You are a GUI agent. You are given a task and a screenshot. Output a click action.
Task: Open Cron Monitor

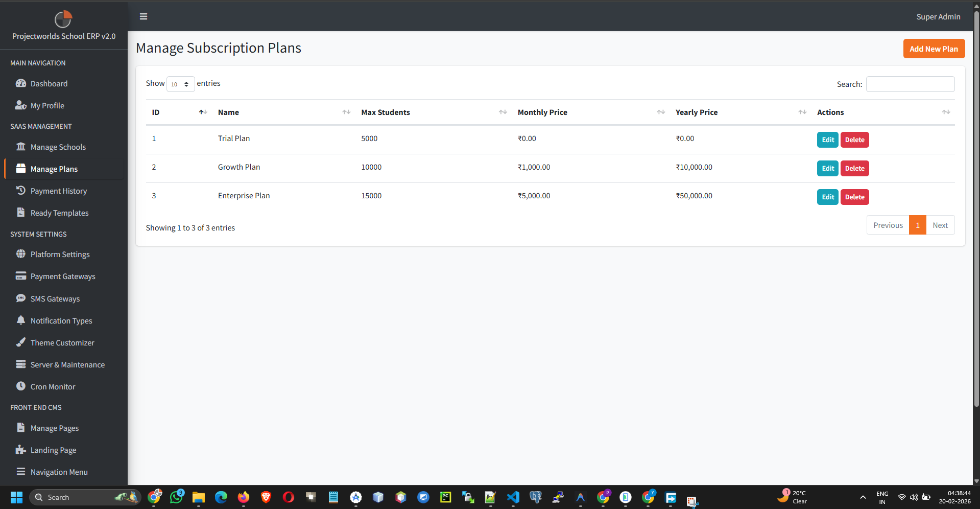coord(52,386)
